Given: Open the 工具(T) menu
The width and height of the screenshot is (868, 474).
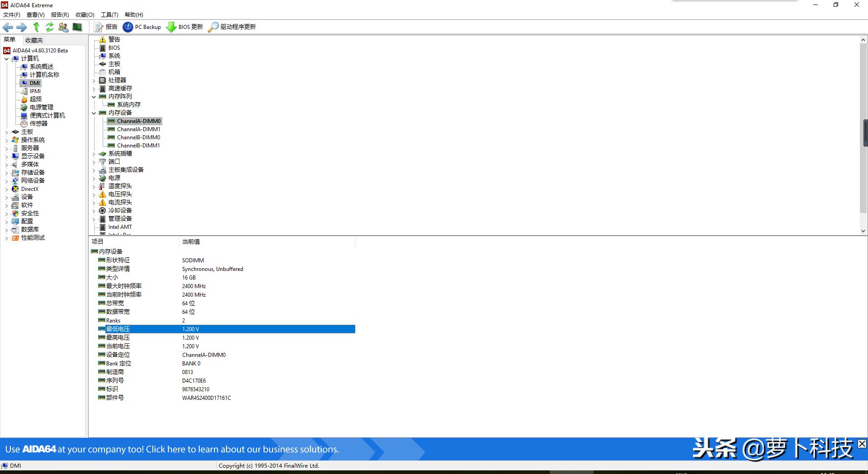Looking at the screenshot, I should pyautogui.click(x=109, y=15).
